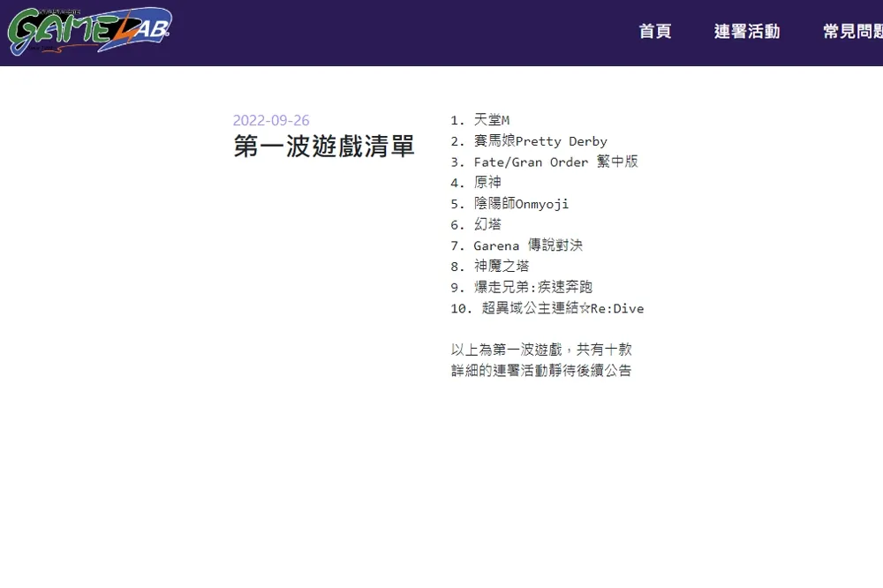Select list item 幻塔
The height and width of the screenshot is (588, 883).
pyautogui.click(x=487, y=224)
